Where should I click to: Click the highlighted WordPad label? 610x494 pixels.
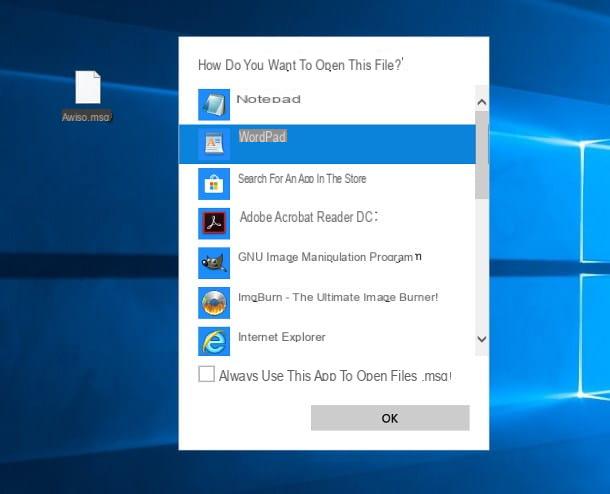click(263, 137)
